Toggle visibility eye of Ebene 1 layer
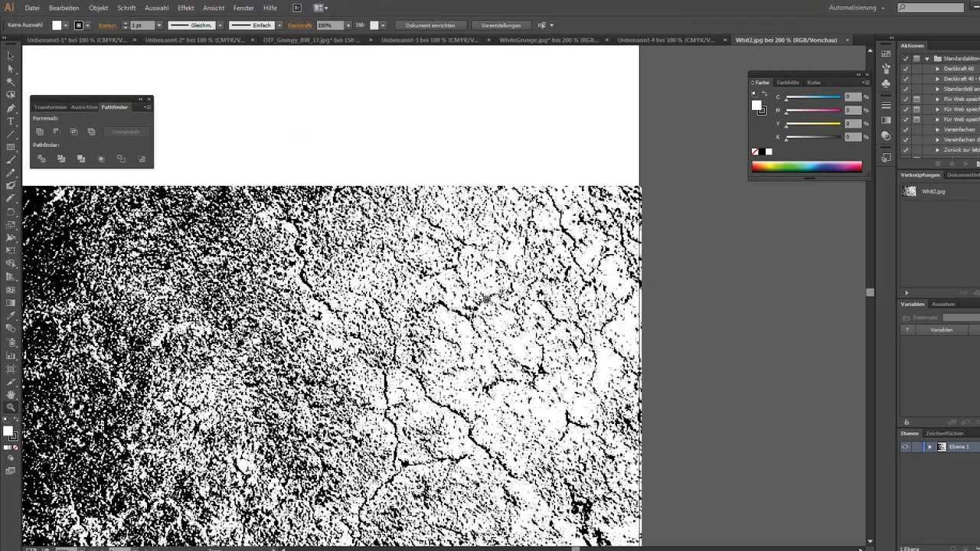Image resolution: width=980 pixels, height=551 pixels. pos(906,447)
